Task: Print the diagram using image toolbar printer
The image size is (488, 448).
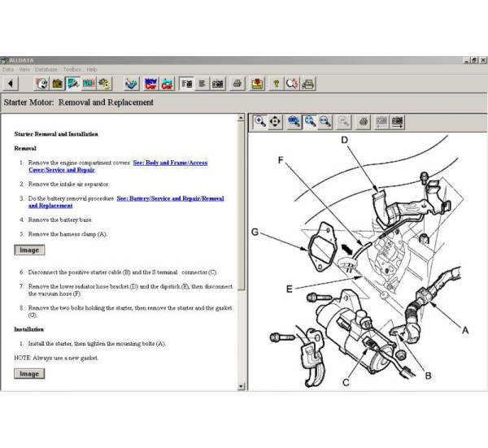Action: click(x=363, y=121)
